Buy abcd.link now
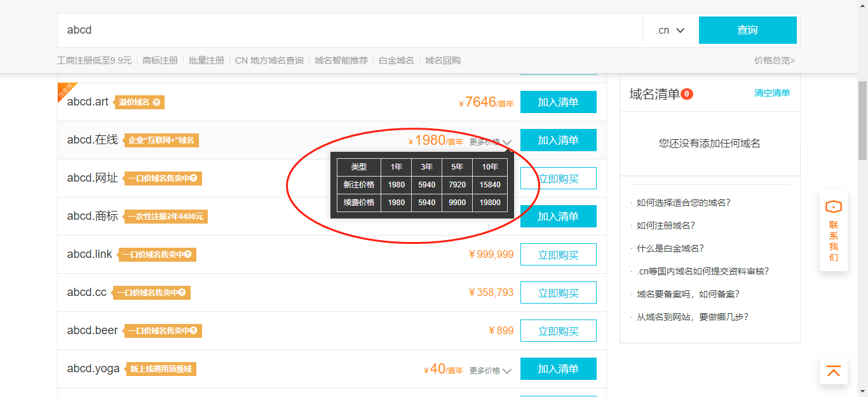The height and width of the screenshot is (397, 868). coord(559,255)
